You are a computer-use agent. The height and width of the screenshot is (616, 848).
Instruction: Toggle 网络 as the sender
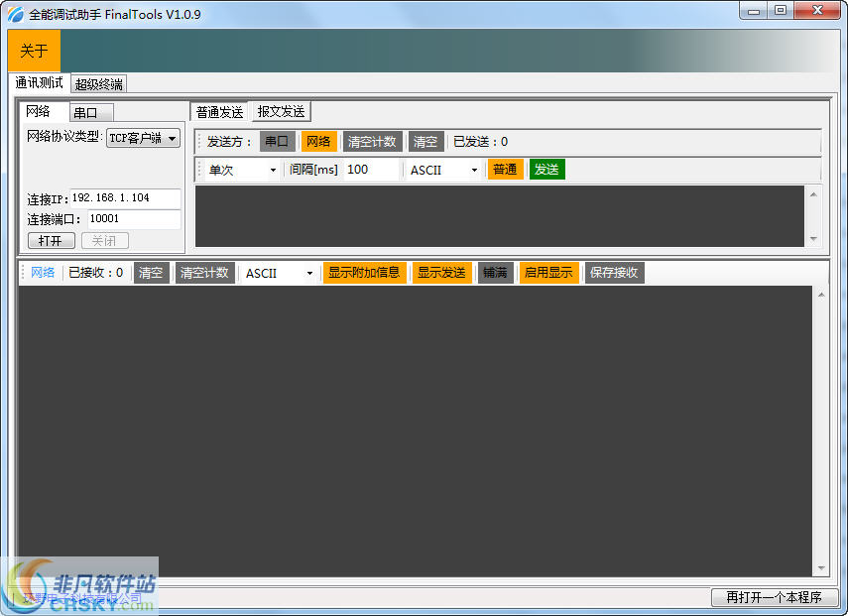pyautogui.click(x=319, y=142)
